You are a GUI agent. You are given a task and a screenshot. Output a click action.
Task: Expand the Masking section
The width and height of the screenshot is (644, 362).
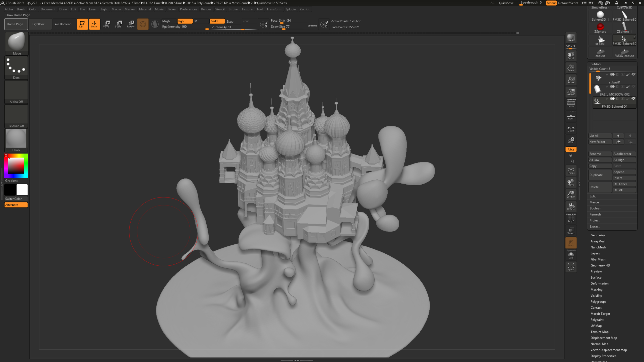click(x=596, y=290)
